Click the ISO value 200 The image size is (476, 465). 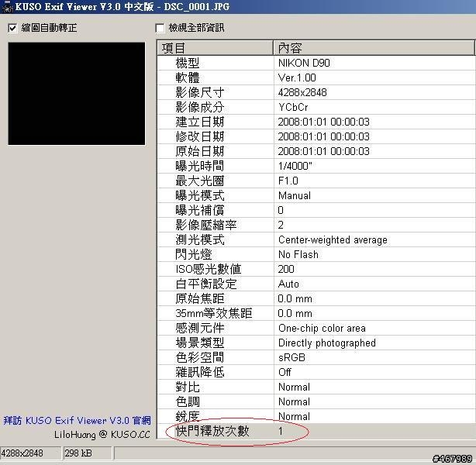click(x=286, y=269)
